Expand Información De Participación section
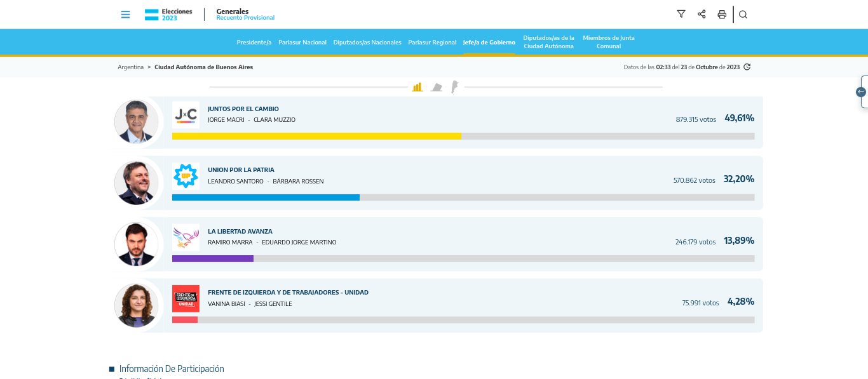This screenshot has width=868, height=379. pos(171,369)
